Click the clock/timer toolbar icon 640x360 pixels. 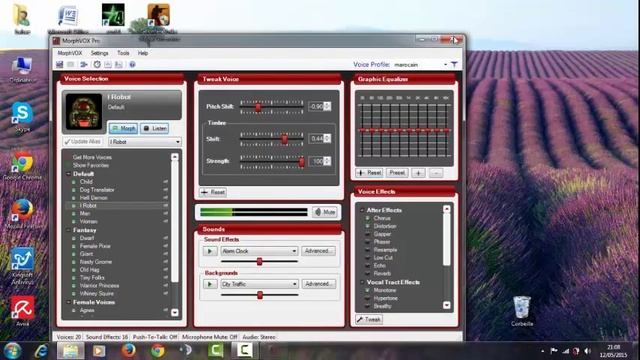tap(97, 64)
